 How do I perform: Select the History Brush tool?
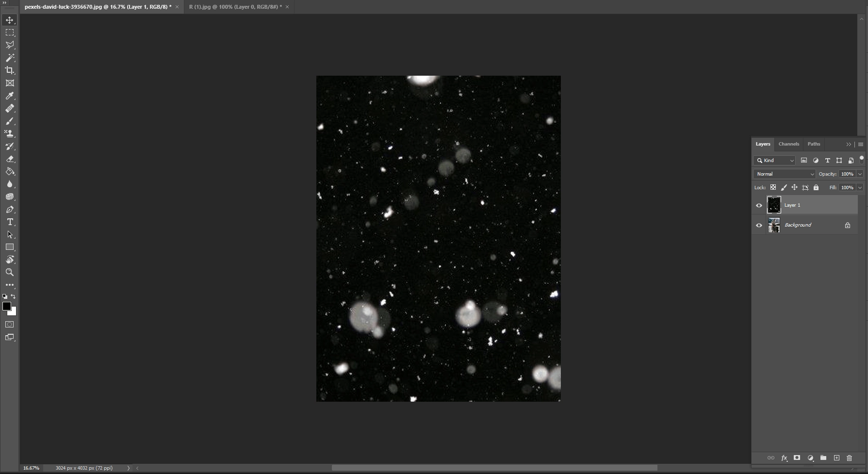click(x=10, y=146)
